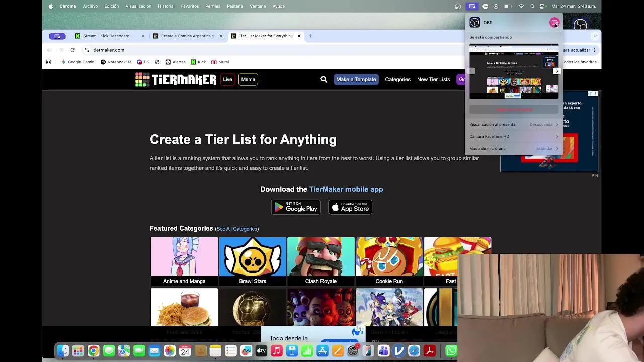
Task: Open the golden ball football category thumbnail
Action: [x=253, y=307]
